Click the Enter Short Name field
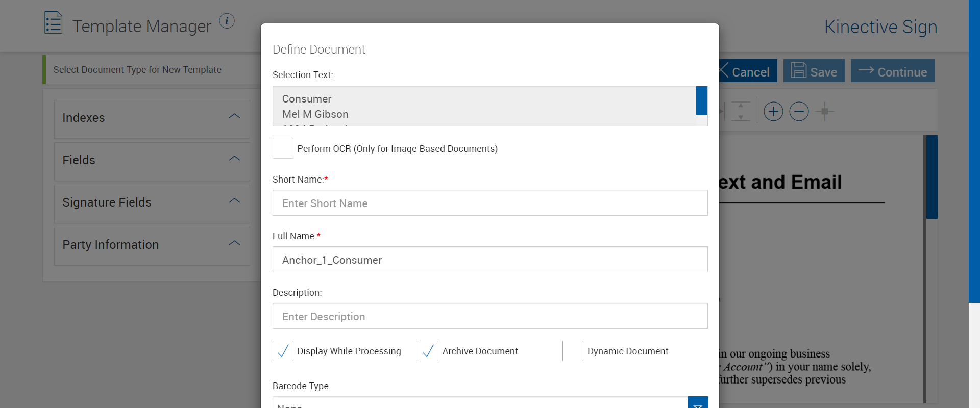Screen dimensions: 980x408 point(489,203)
